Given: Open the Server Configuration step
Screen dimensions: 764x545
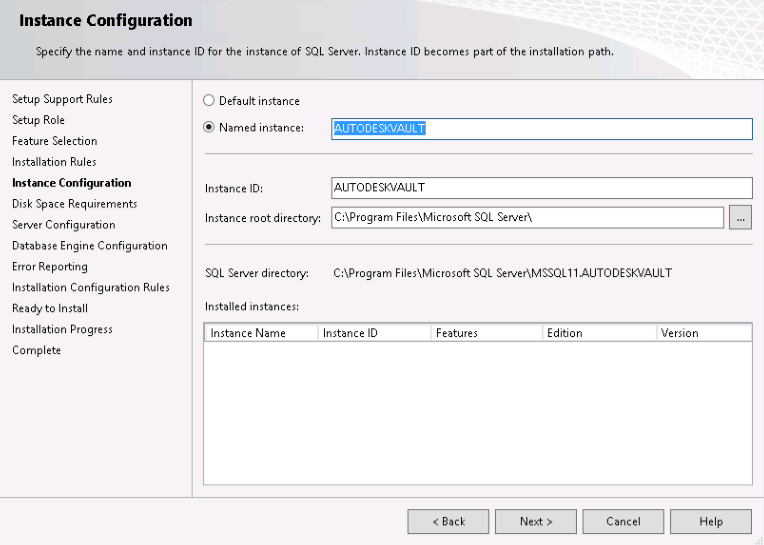Looking at the screenshot, I should coord(63,225).
